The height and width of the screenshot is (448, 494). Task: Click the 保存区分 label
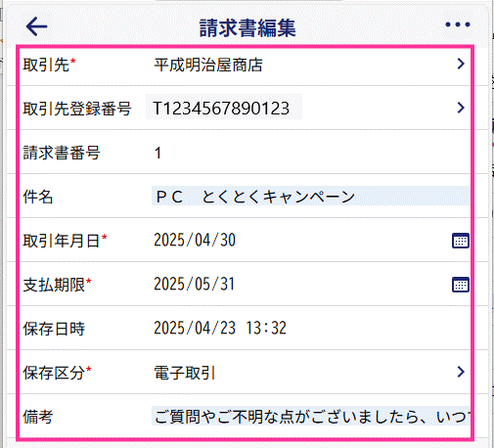(54, 373)
